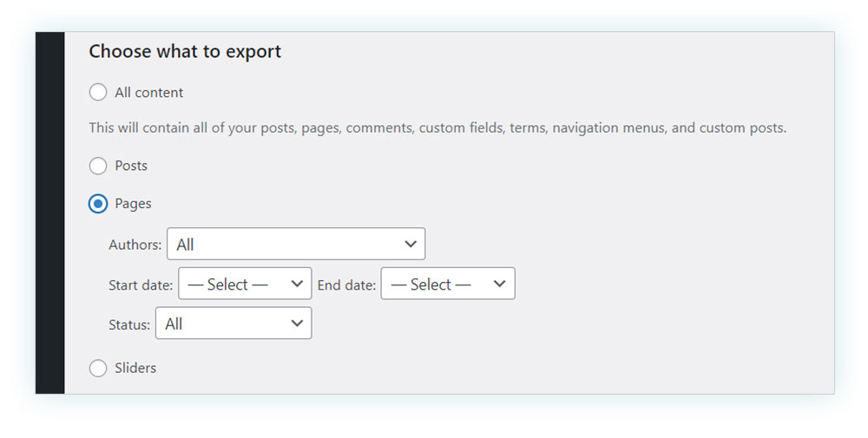
Task: Click the selected Pages radio button
Action: click(x=98, y=204)
